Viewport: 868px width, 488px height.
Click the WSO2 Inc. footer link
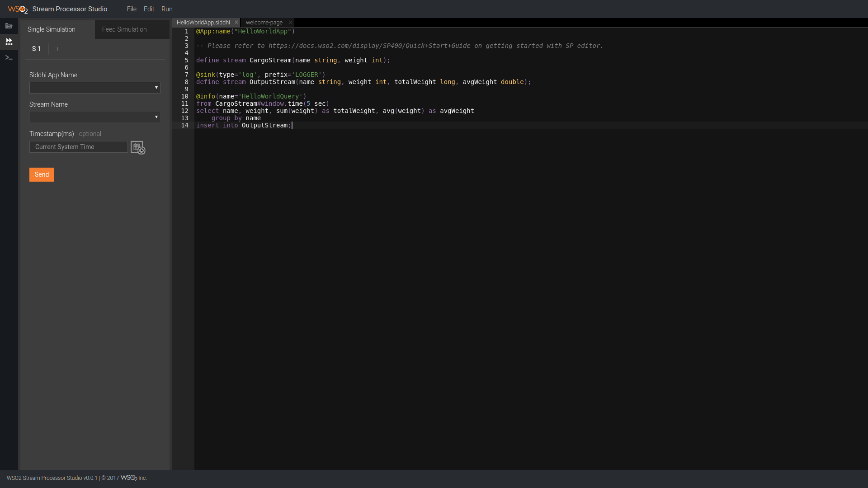coord(133,478)
